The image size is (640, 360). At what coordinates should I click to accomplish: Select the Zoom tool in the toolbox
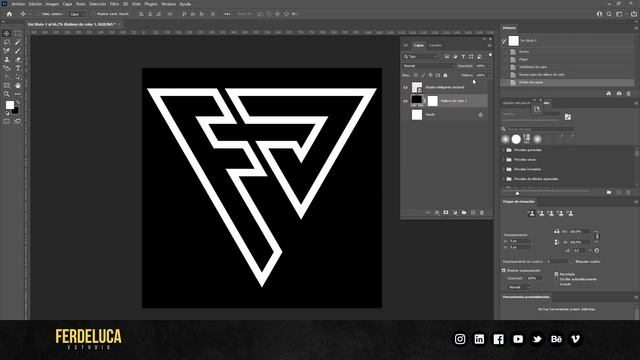click(x=7, y=94)
